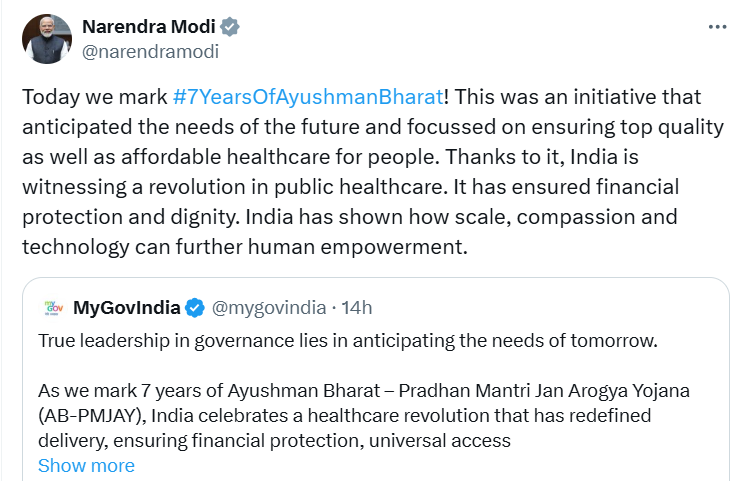Click the text "anticipated the needs of the future"
Viewport: 745px width, 481px height.
(170, 127)
